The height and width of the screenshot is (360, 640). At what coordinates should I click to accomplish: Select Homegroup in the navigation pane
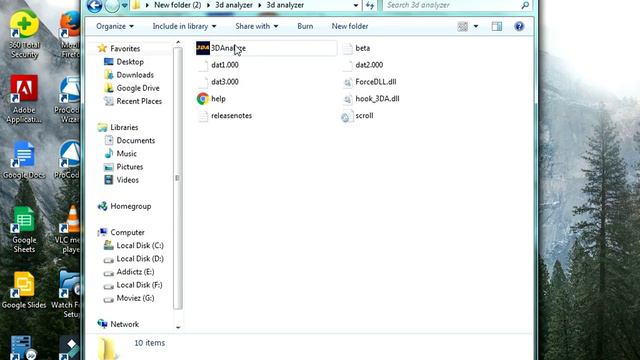130,206
